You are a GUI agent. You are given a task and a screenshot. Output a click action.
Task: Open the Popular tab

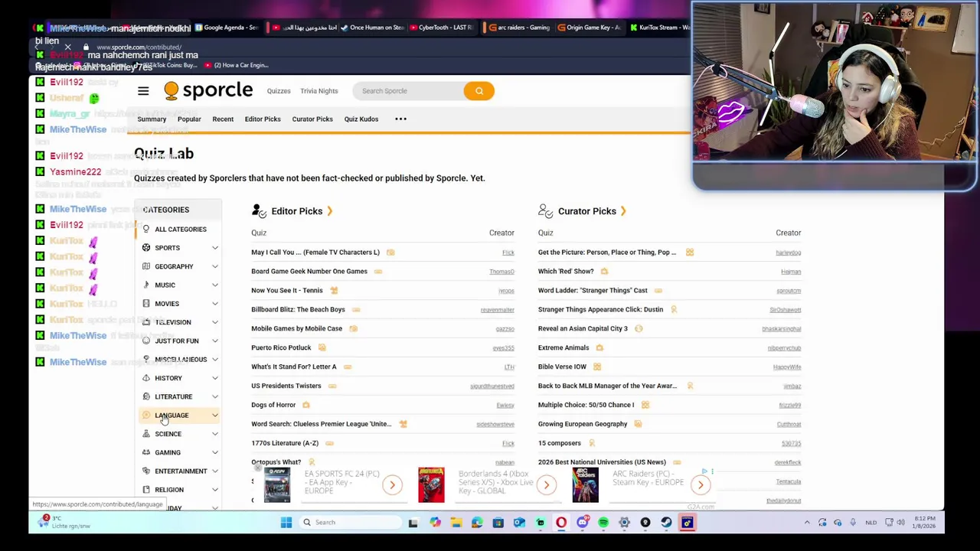click(189, 119)
